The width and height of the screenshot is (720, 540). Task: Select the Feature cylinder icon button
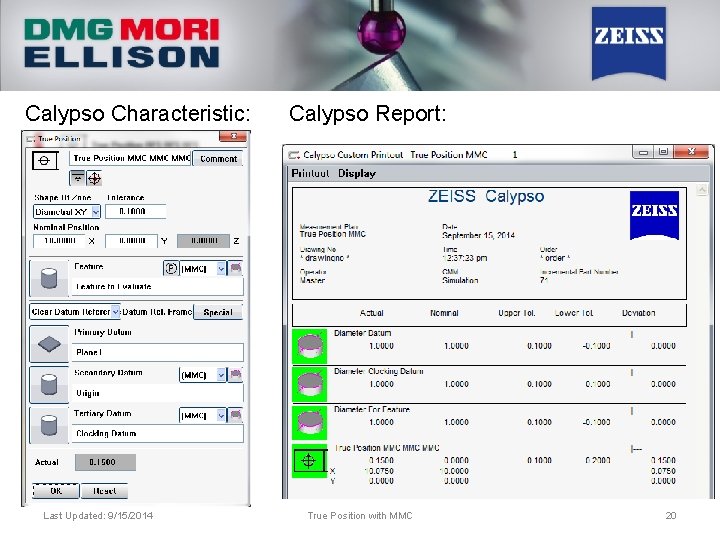49,278
